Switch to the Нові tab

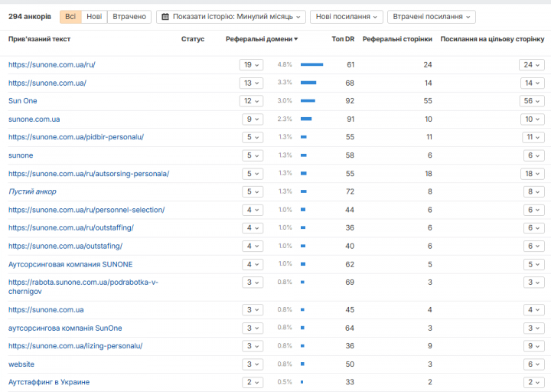[94, 17]
